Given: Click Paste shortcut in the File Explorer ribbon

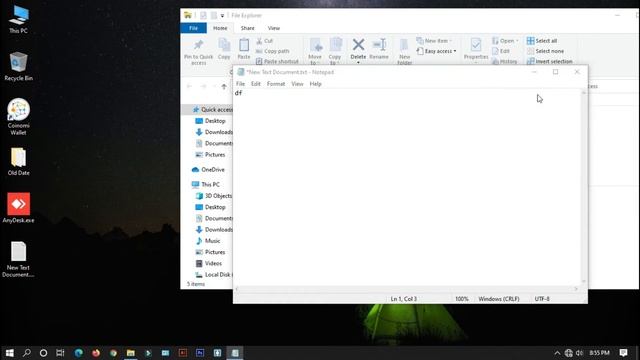Looking at the screenshot, I should tap(277, 61).
